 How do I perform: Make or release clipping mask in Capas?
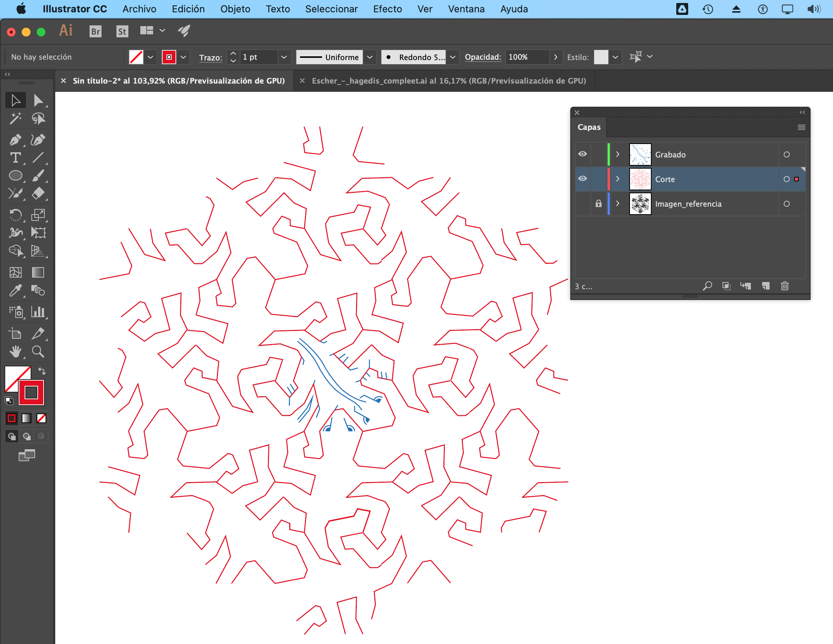[726, 286]
